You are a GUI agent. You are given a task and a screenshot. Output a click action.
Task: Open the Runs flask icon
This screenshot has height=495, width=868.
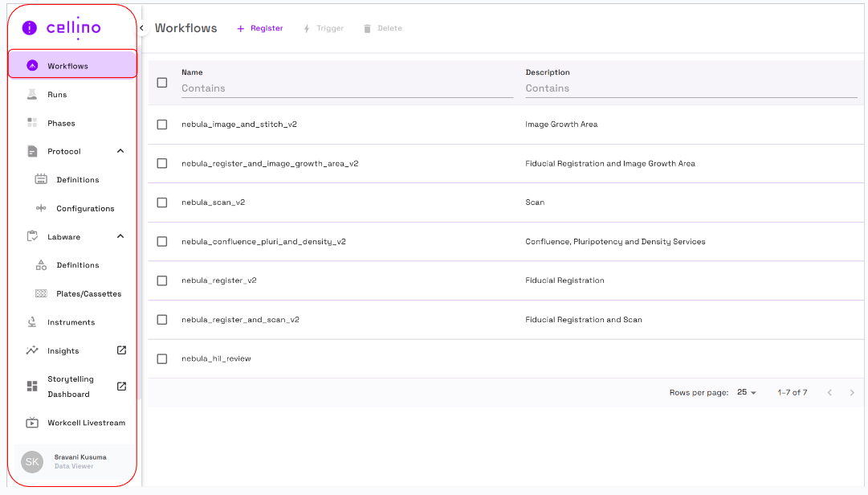tap(32, 95)
